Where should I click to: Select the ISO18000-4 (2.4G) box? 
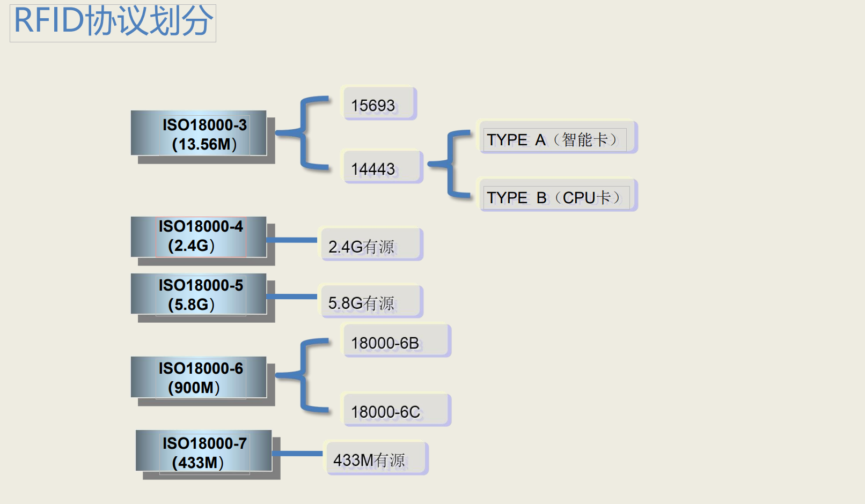click(x=199, y=236)
